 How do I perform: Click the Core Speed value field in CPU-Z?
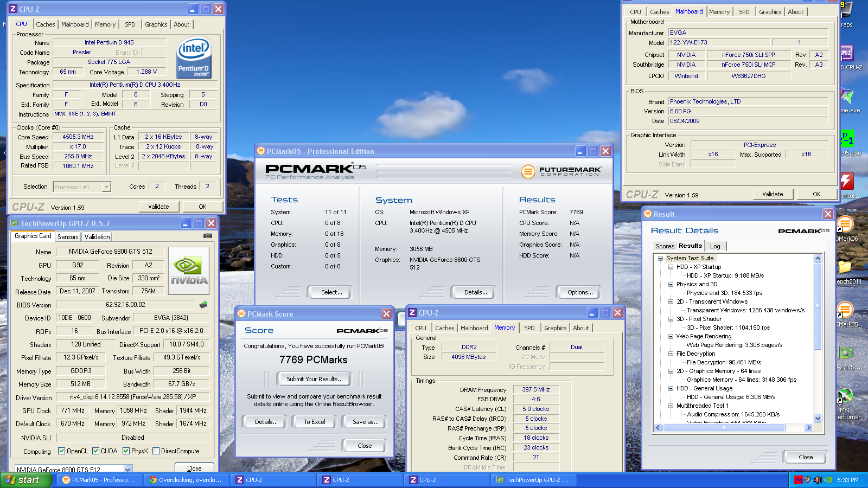pos(78,137)
